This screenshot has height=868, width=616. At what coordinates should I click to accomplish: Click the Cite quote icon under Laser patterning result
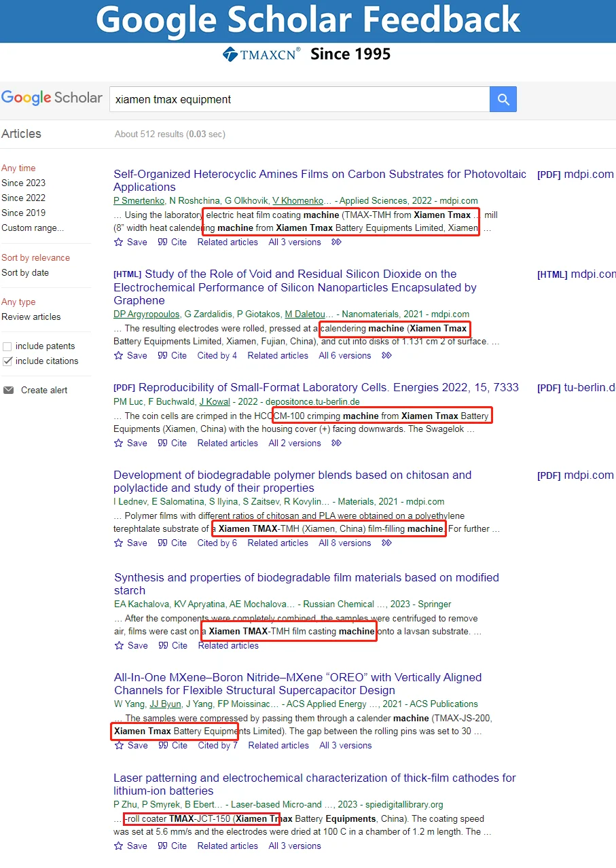(162, 846)
